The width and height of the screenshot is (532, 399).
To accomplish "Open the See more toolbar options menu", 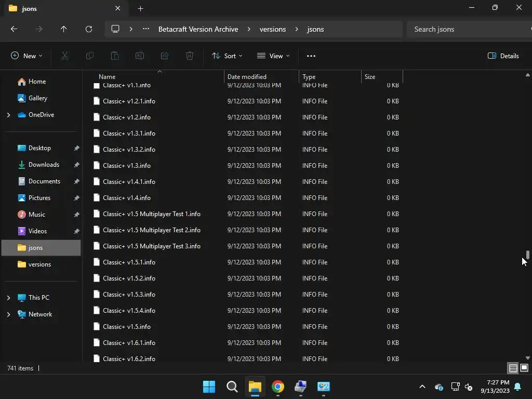I will tap(311, 56).
